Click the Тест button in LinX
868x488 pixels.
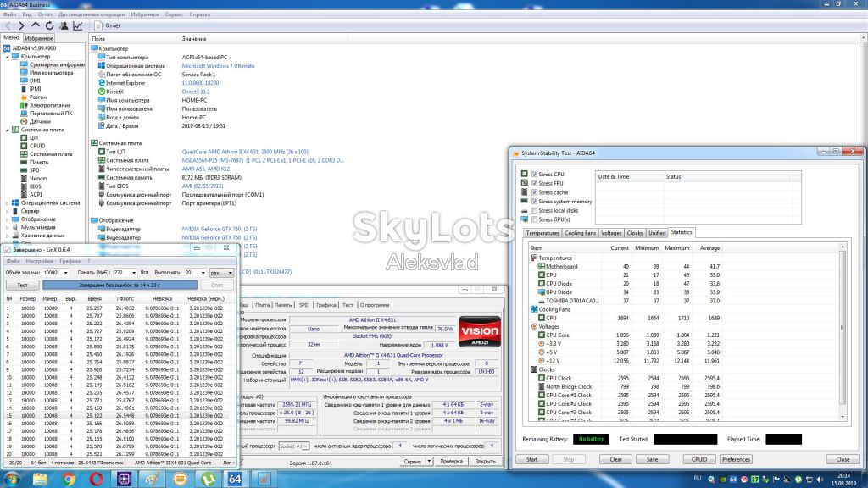coord(22,285)
